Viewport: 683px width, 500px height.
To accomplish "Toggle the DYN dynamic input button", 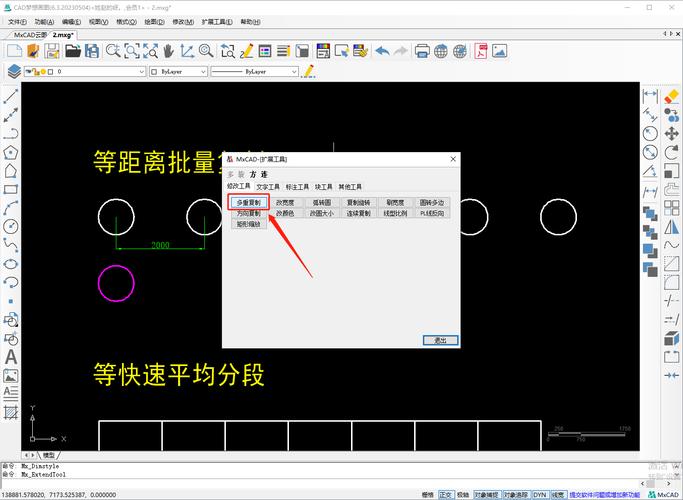I will click(x=540, y=495).
